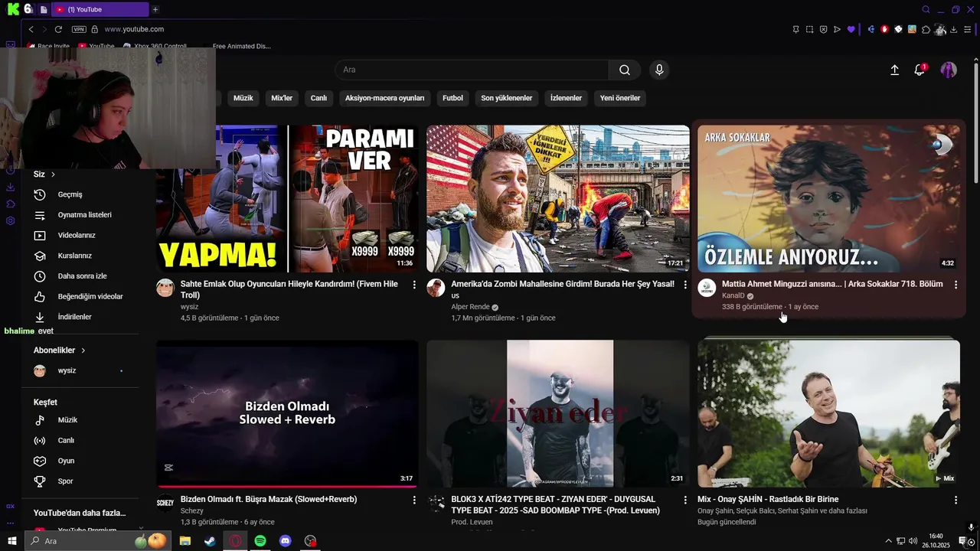Open Steam from the taskbar
The width and height of the screenshot is (980, 551).
[x=210, y=541]
